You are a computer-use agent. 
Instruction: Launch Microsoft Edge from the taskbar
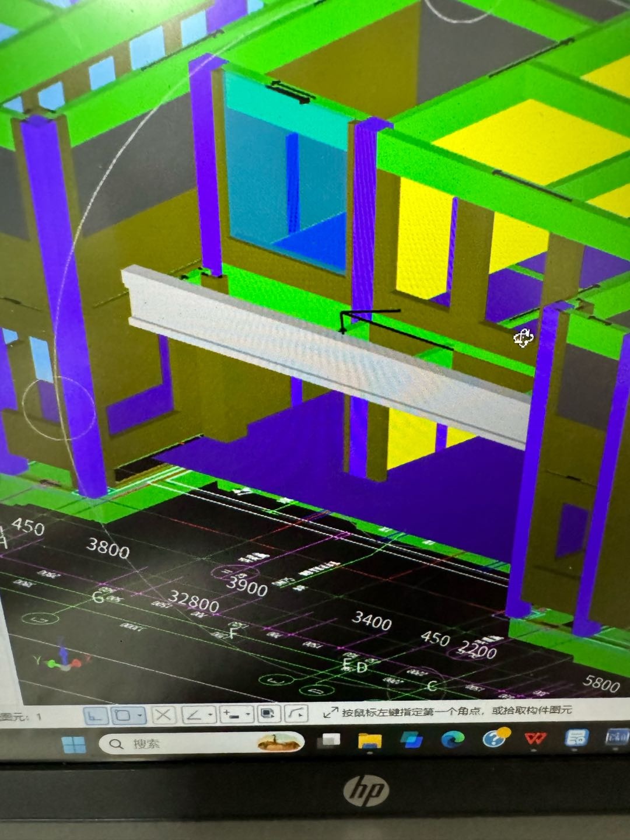click(452, 739)
